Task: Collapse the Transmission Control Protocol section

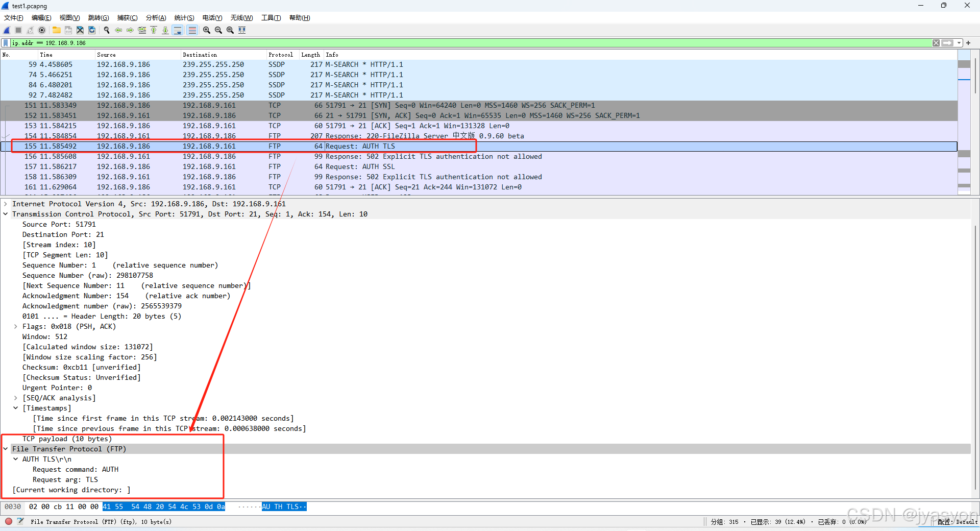Action: click(x=6, y=214)
